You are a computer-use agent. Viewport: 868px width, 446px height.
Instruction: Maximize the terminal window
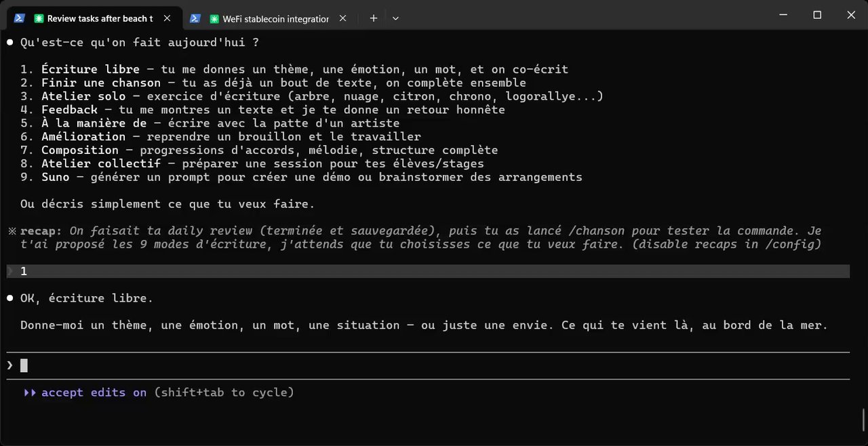(x=817, y=15)
